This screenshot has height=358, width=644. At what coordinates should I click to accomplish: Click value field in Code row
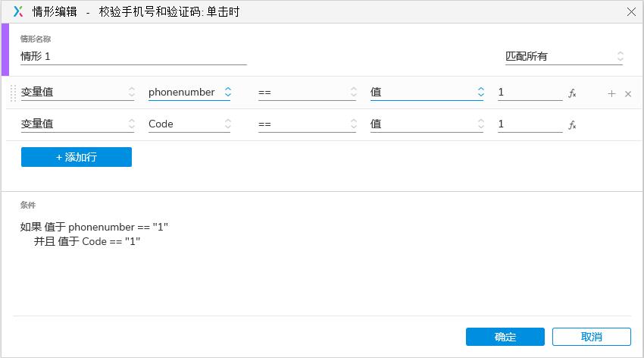click(530, 124)
